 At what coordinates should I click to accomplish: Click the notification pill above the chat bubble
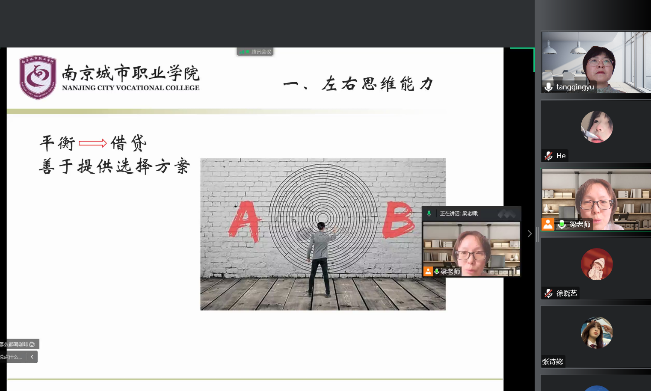click(19, 344)
